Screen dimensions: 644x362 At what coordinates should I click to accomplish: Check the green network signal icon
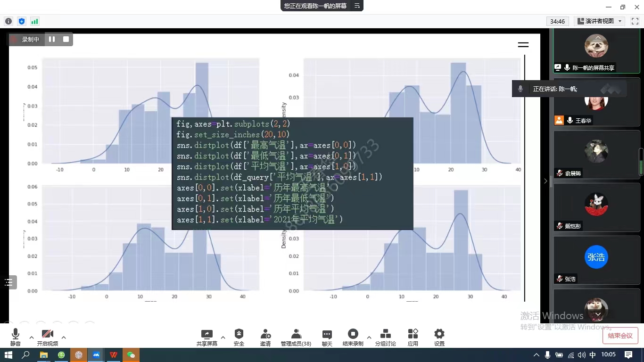click(35, 21)
